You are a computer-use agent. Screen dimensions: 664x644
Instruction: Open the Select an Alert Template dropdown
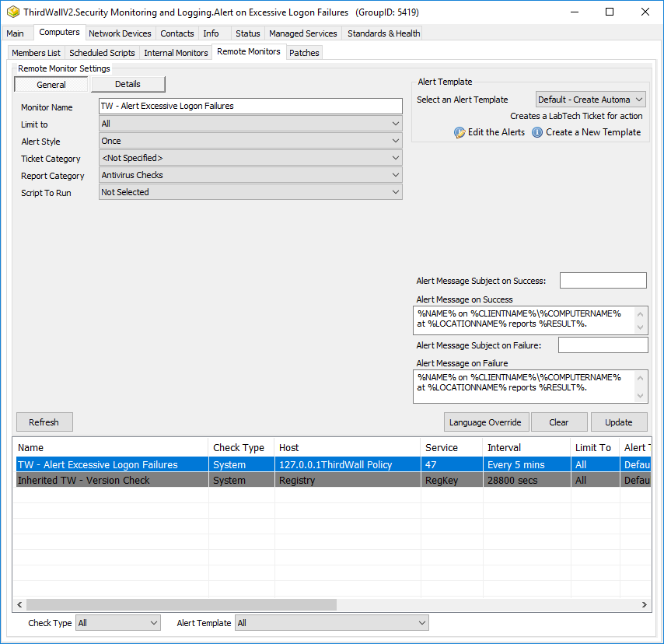(x=590, y=100)
